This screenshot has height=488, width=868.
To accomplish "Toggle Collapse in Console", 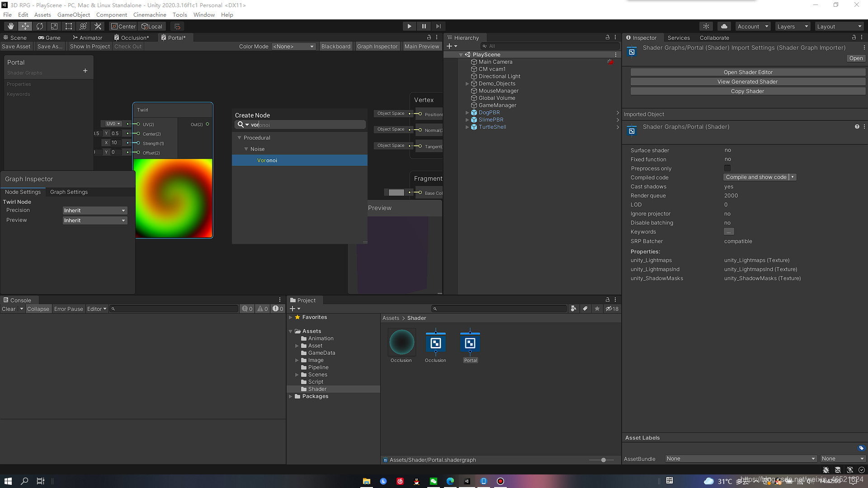I will [x=38, y=309].
